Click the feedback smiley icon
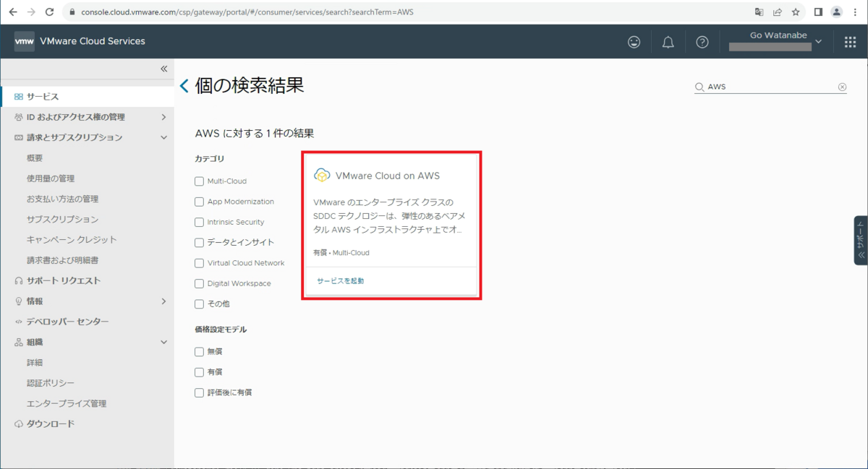 click(x=634, y=41)
